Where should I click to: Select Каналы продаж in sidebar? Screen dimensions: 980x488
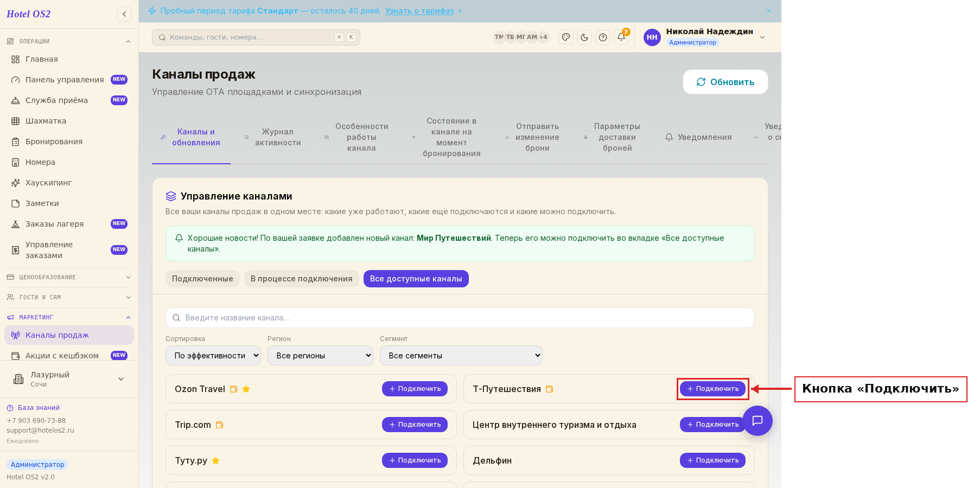(x=69, y=335)
